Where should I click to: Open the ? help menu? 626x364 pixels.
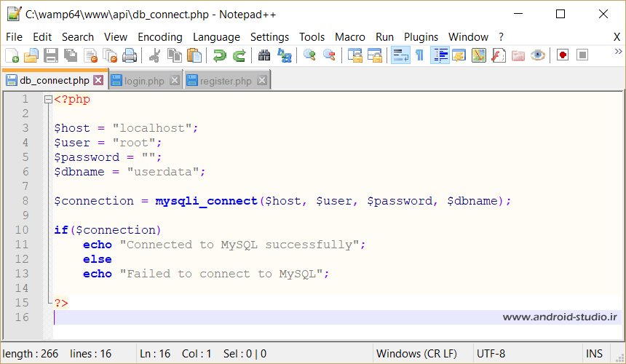point(501,37)
